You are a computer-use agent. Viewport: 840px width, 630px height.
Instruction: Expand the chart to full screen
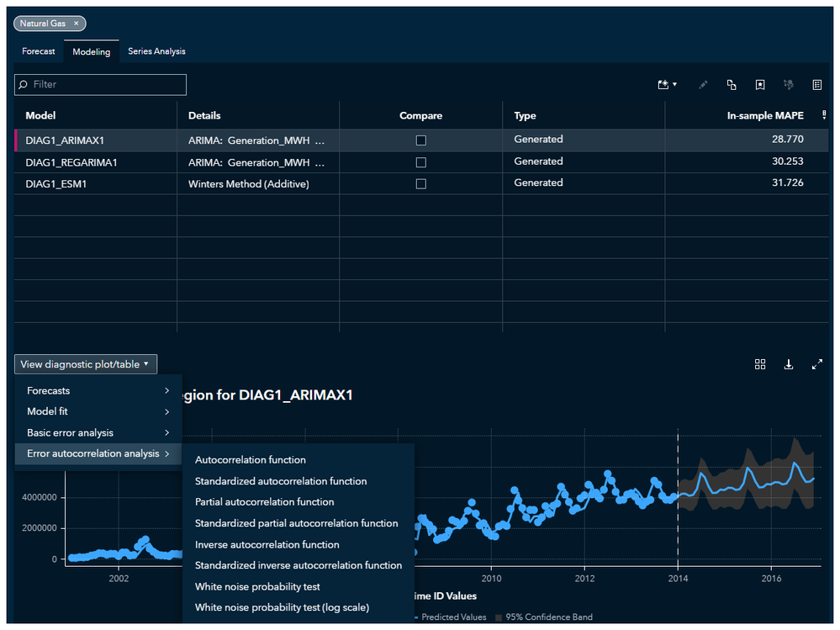[816, 364]
